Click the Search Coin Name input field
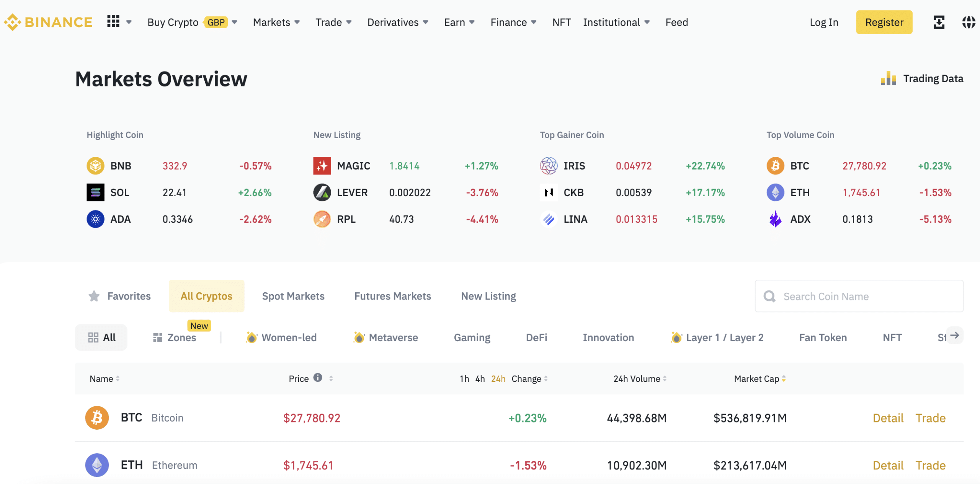 click(x=859, y=296)
